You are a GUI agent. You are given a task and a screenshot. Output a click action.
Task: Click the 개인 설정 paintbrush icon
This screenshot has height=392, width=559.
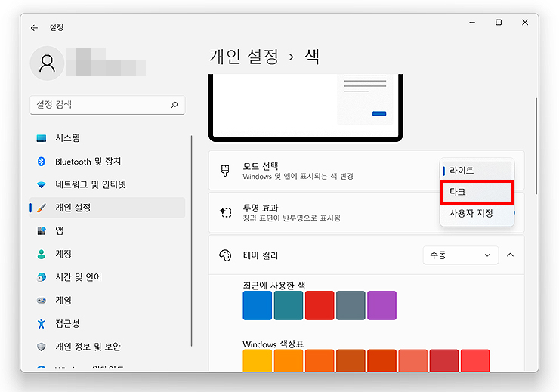(x=42, y=208)
